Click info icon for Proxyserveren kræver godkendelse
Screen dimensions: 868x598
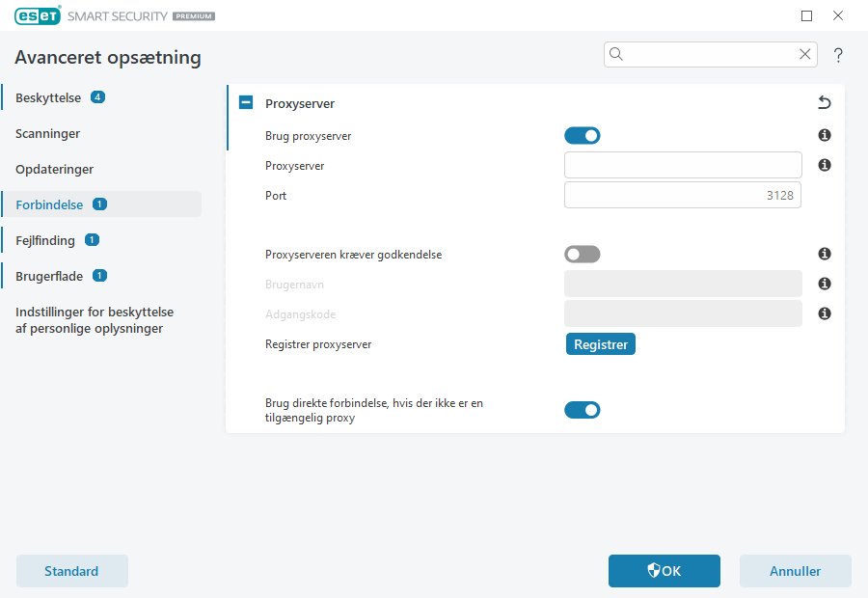pyautogui.click(x=825, y=255)
